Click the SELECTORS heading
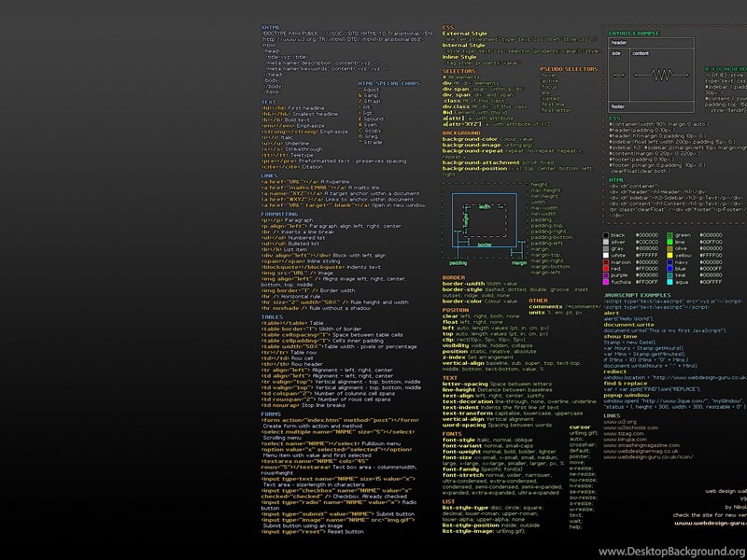 tap(459, 72)
